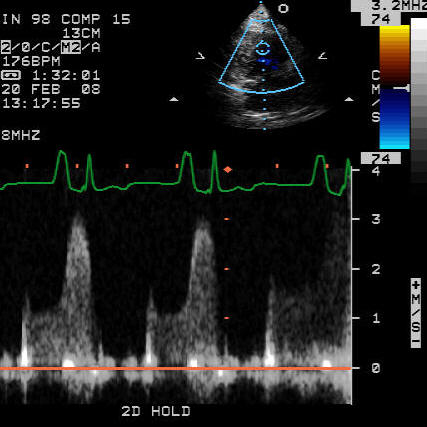Click the baseline marker on the color scale

coord(402,88)
